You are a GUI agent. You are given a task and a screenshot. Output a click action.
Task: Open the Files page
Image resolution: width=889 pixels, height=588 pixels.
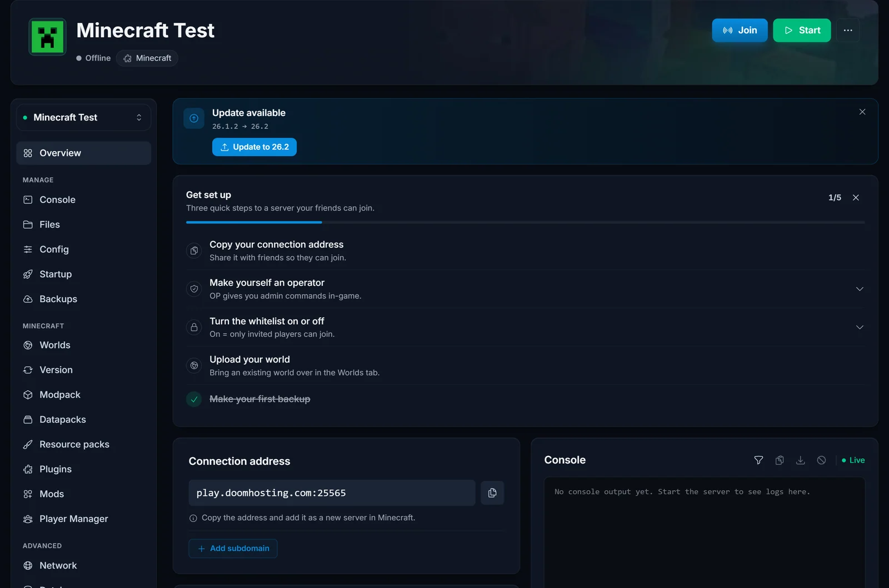[x=83, y=225]
